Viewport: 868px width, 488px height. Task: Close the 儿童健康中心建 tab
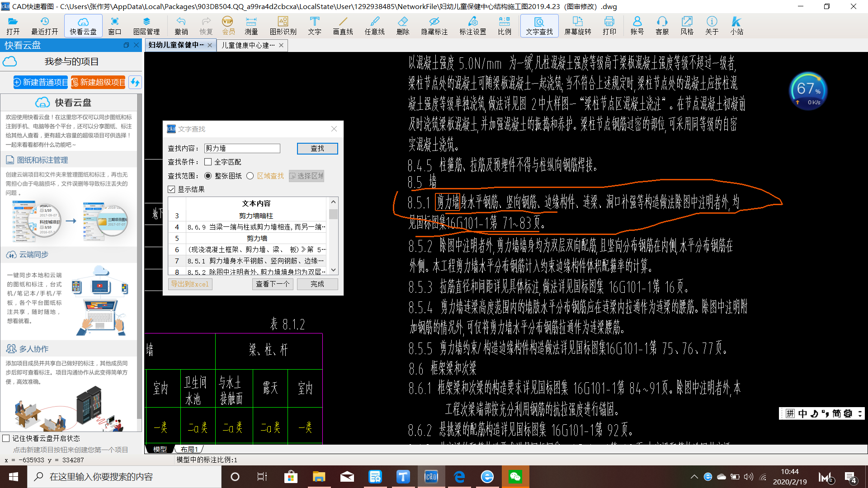click(281, 45)
